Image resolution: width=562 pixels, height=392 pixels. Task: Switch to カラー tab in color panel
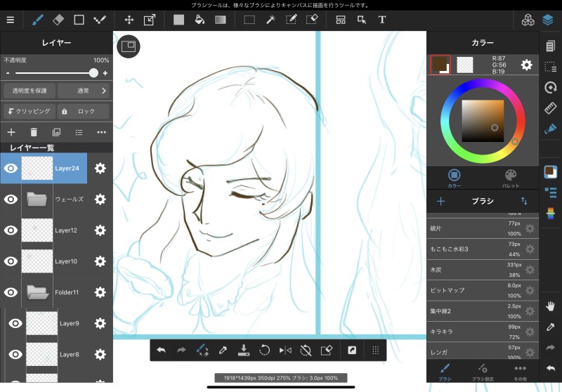click(x=454, y=177)
